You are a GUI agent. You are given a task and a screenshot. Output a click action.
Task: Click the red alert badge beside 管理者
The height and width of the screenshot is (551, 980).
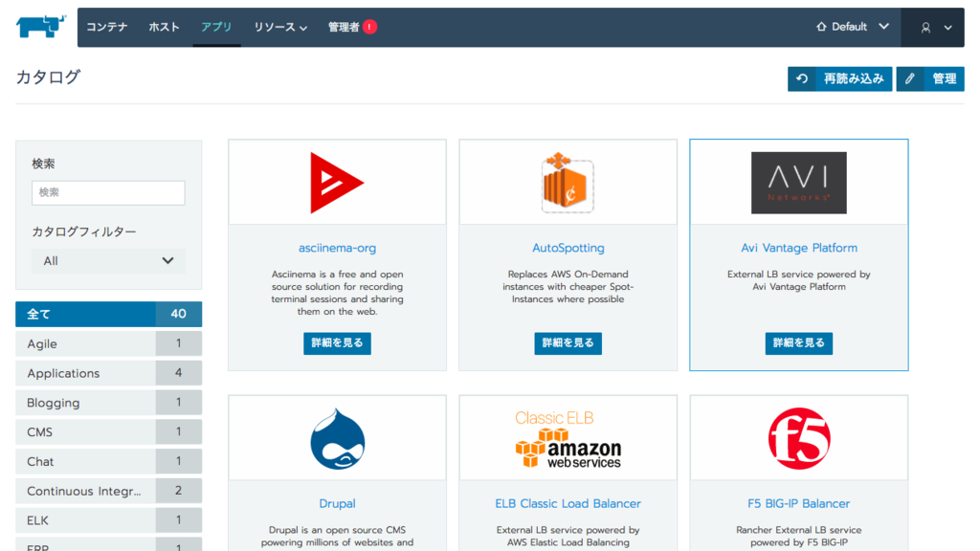[370, 27]
